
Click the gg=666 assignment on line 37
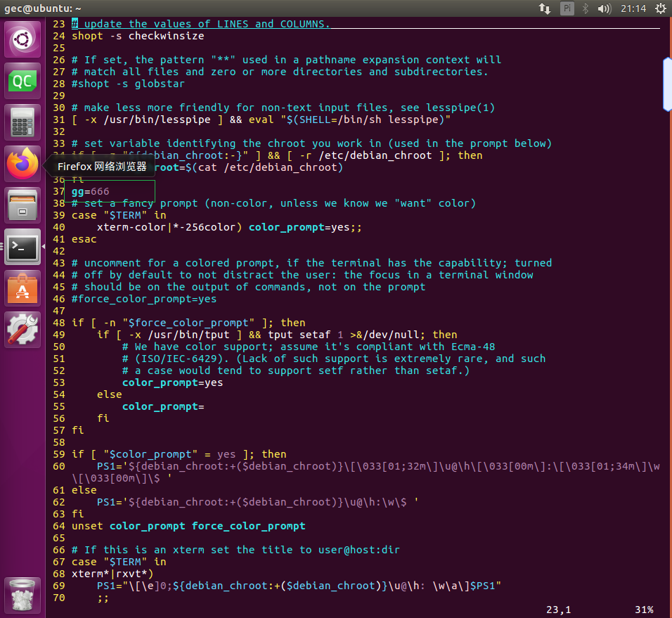click(91, 191)
